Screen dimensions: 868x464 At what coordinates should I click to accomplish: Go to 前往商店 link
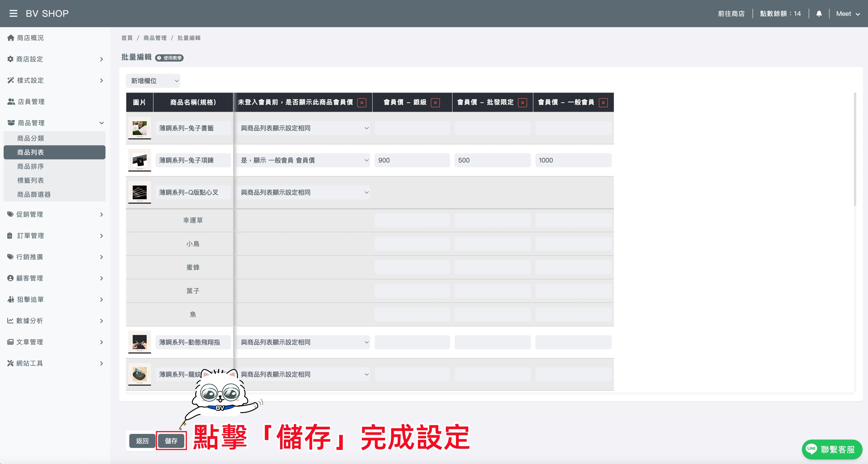coord(731,14)
